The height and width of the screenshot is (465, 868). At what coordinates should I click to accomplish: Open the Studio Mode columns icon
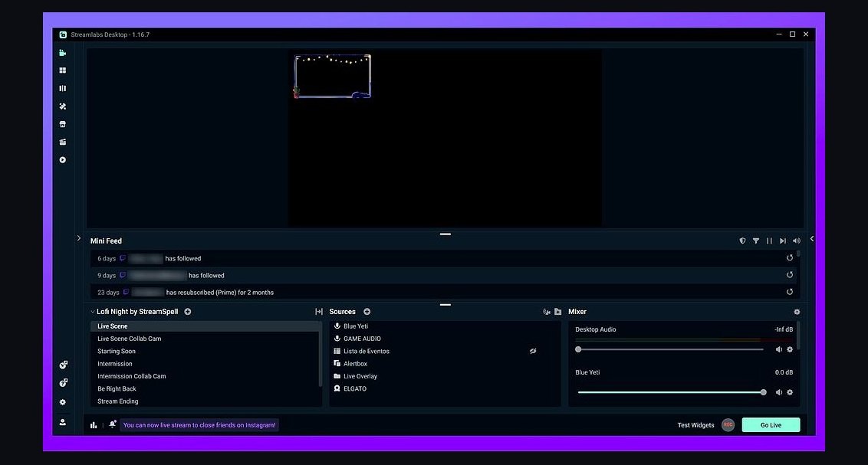click(x=63, y=88)
